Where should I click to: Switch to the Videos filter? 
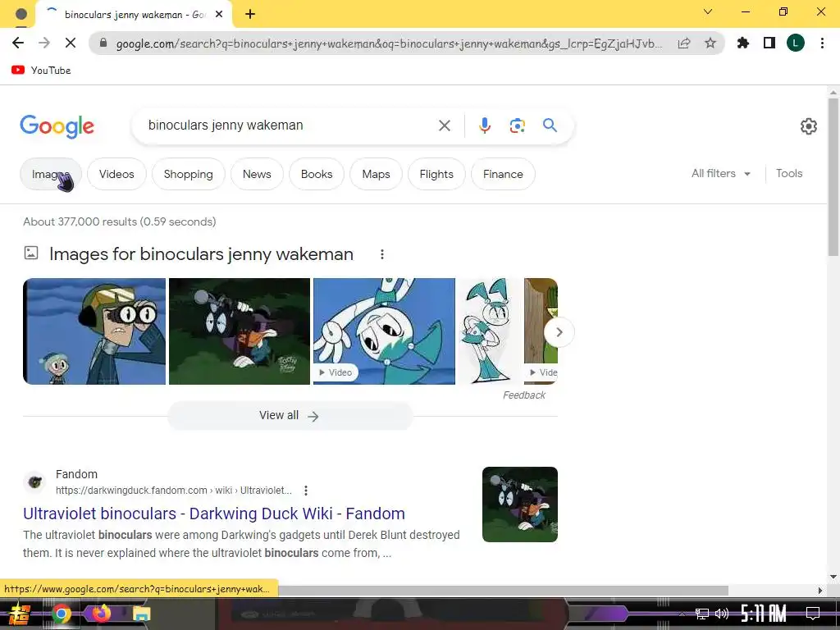[116, 174]
